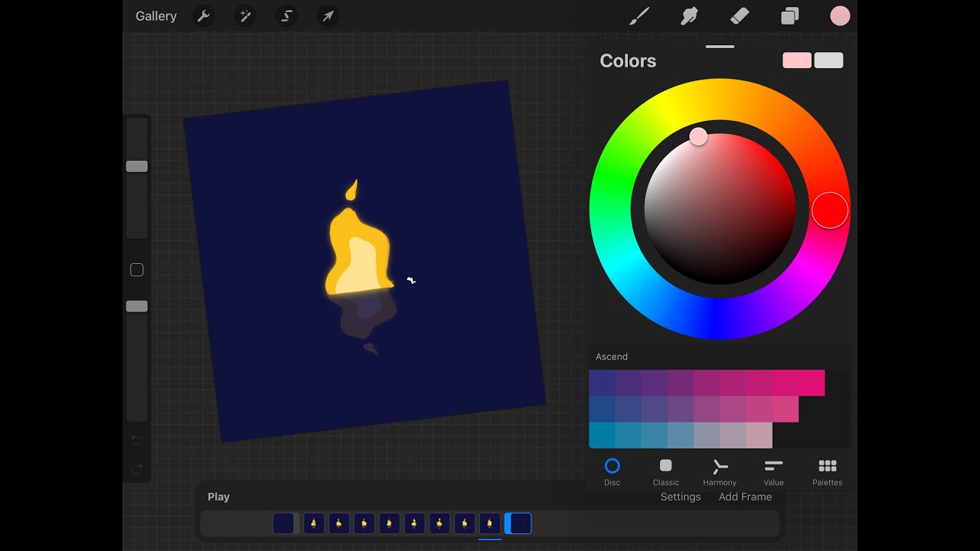Select the first flame frame in timeline
The width and height of the screenshot is (980, 551).
313,523
